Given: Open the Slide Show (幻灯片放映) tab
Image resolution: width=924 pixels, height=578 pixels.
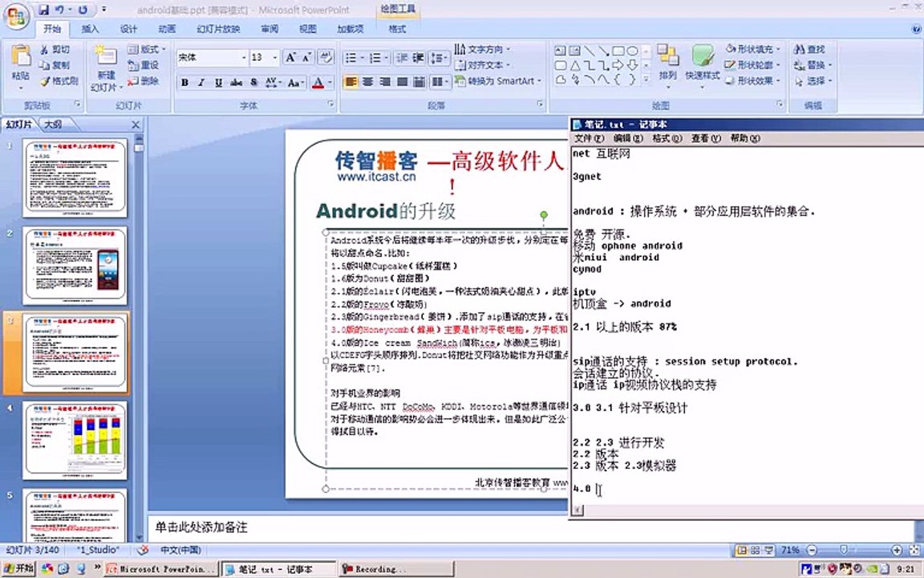Looking at the screenshot, I should click(x=218, y=29).
